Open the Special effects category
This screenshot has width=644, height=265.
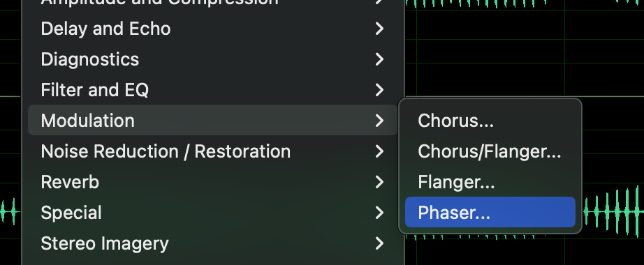[213, 213]
